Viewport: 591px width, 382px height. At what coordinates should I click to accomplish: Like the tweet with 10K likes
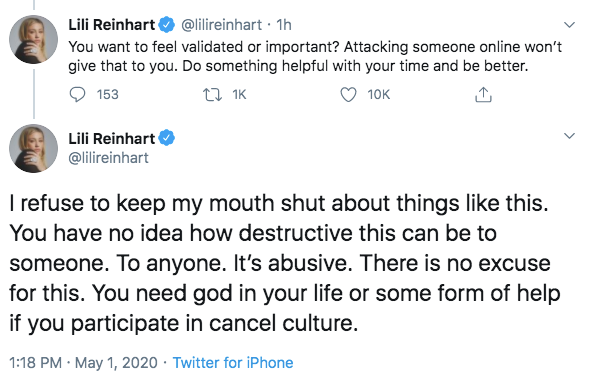click(348, 95)
